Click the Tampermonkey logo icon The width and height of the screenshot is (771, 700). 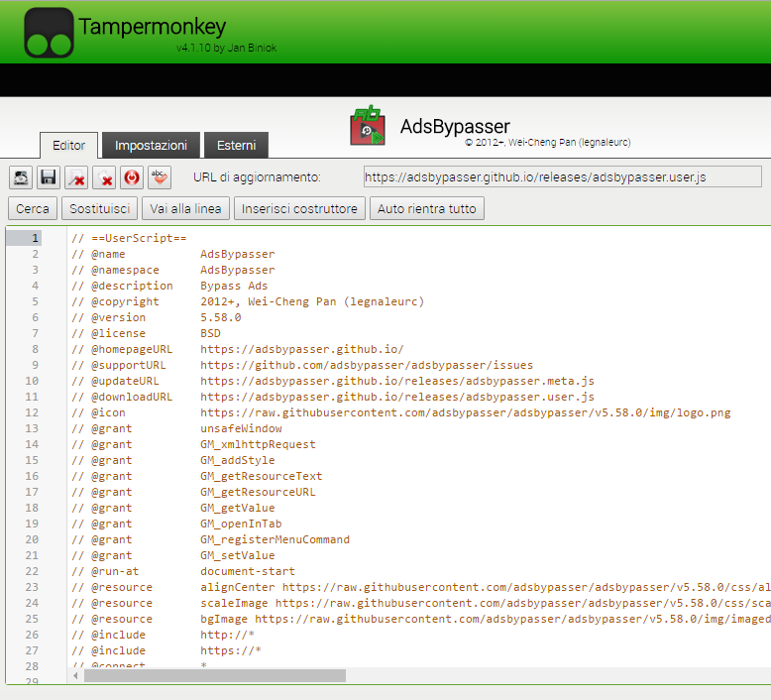click(49, 33)
